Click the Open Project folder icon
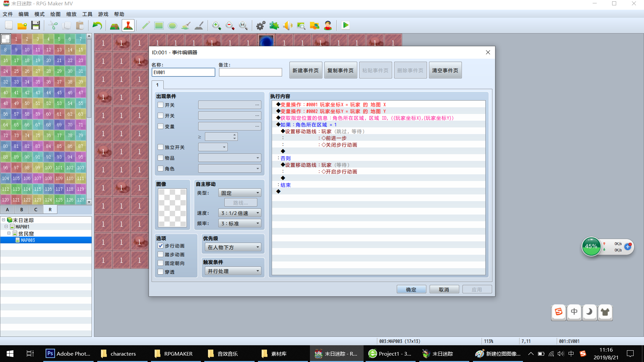The height and width of the screenshot is (362, 644). (x=22, y=25)
